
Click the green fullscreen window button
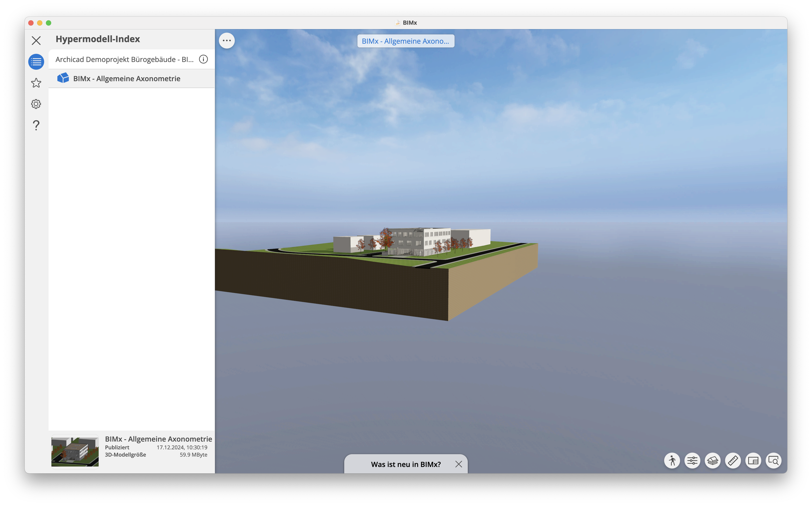coord(49,23)
